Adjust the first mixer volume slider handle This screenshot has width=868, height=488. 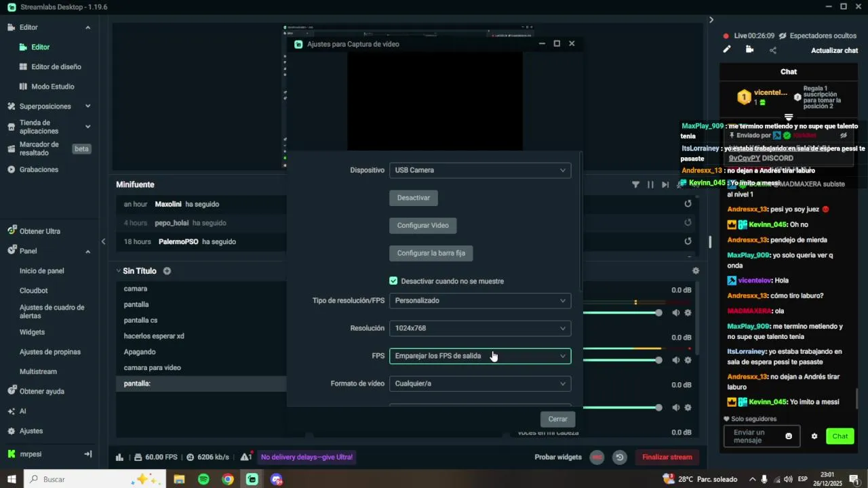(x=658, y=312)
